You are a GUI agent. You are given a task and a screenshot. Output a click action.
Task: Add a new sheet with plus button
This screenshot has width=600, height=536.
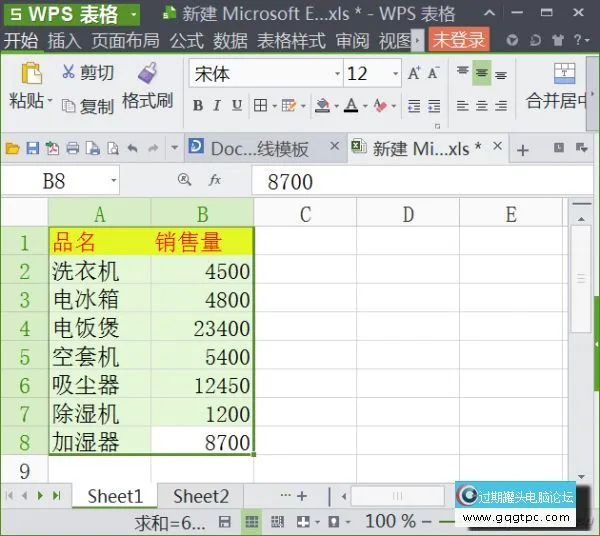302,496
